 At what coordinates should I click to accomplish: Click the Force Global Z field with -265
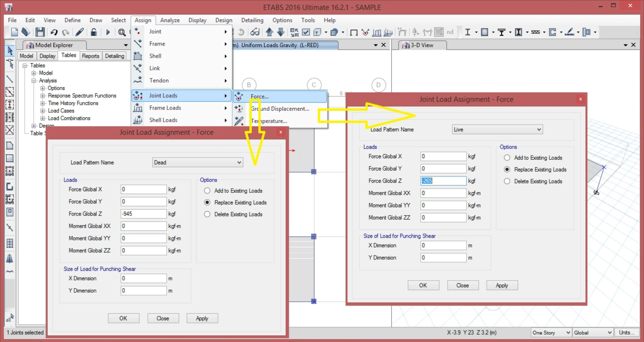tap(443, 181)
